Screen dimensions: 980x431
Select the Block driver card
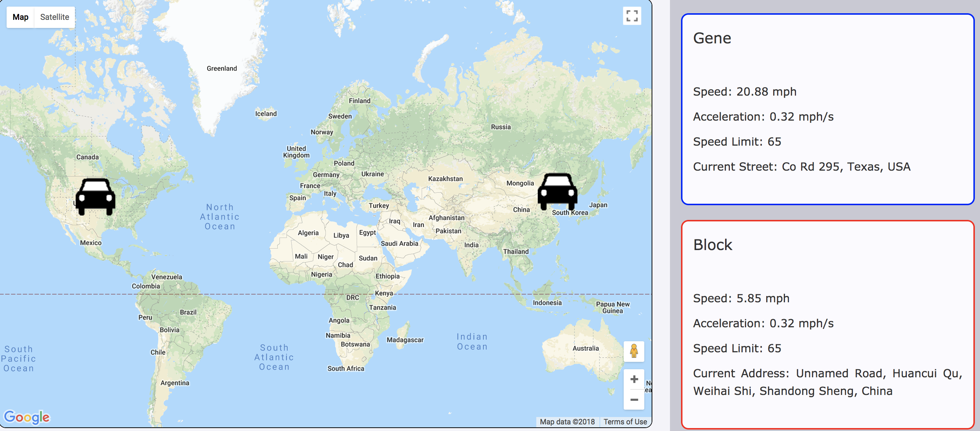[x=827, y=324]
